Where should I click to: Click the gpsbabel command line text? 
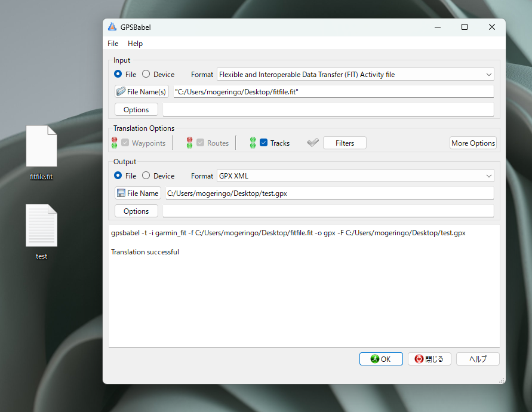pyautogui.click(x=288, y=233)
